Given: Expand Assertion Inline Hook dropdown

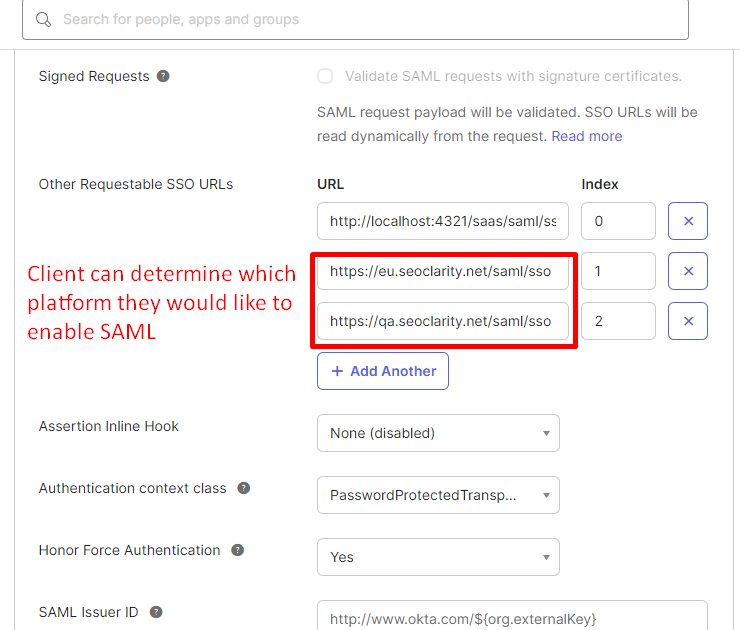Looking at the screenshot, I should click(x=438, y=433).
